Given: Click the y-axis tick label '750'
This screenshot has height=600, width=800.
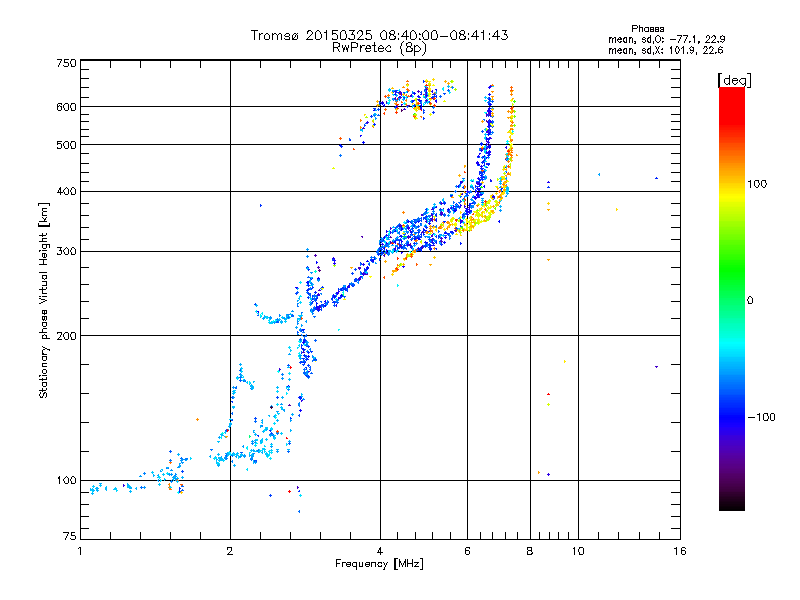Looking at the screenshot, I should point(66,63).
